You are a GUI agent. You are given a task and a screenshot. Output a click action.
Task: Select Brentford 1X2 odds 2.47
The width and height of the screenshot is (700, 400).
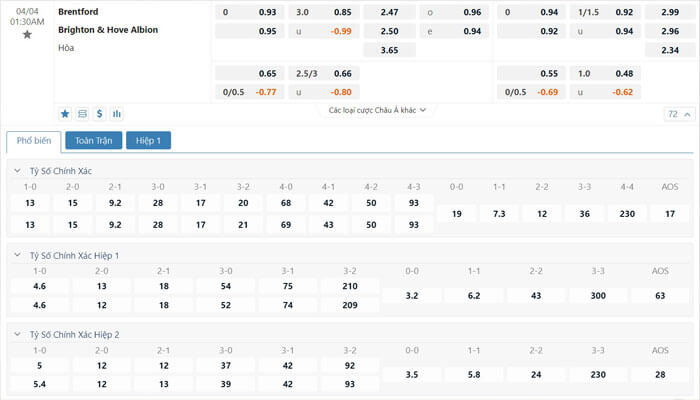pyautogui.click(x=389, y=12)
